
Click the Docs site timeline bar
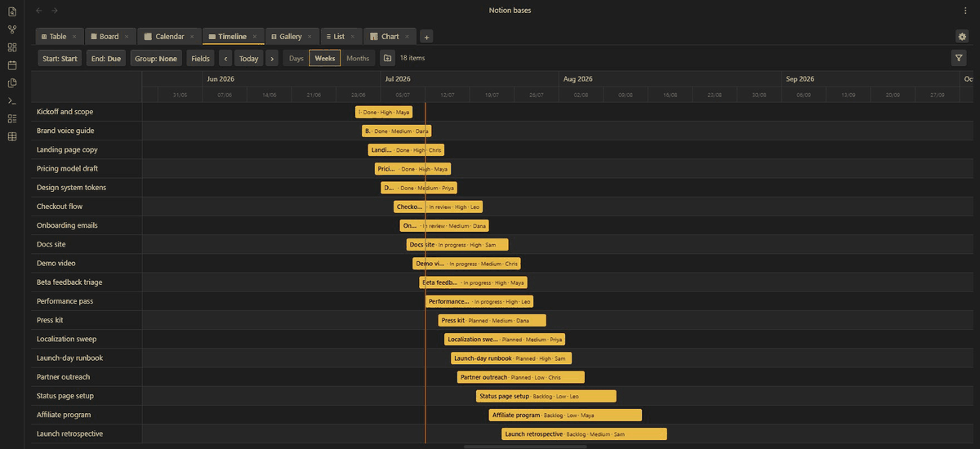[x=457, y=244]
